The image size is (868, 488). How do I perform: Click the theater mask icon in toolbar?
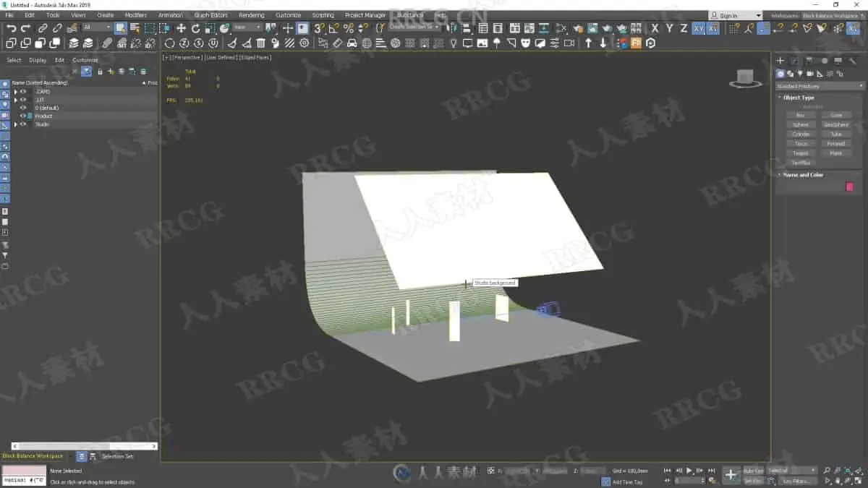(526, 43)
